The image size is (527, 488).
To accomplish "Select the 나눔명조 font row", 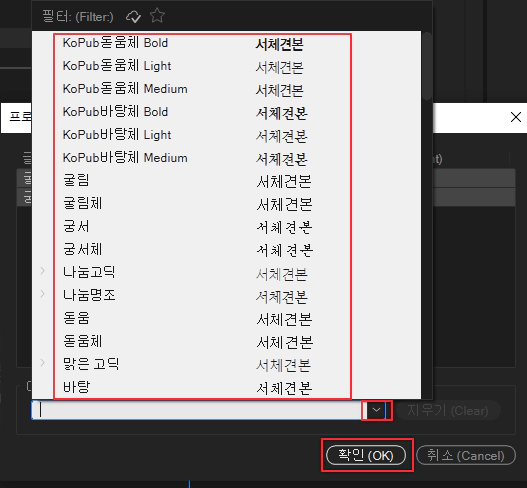I will [x=227, y=295].
